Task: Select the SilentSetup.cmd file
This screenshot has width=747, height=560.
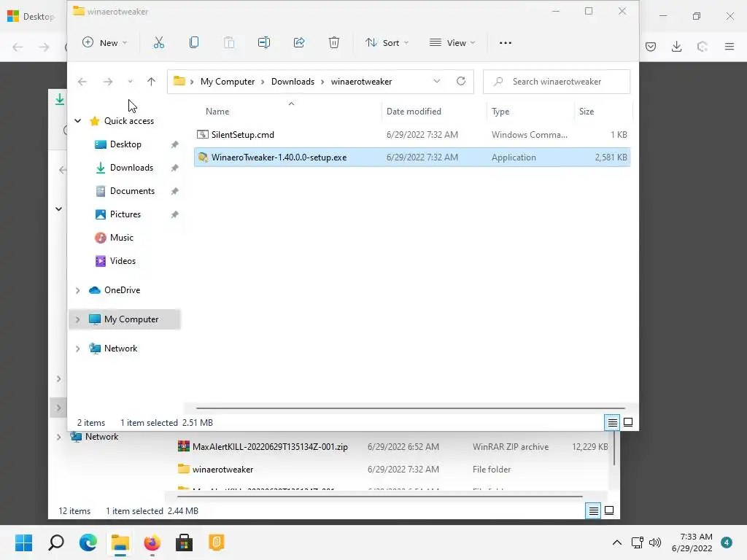Action: (412, 135)
